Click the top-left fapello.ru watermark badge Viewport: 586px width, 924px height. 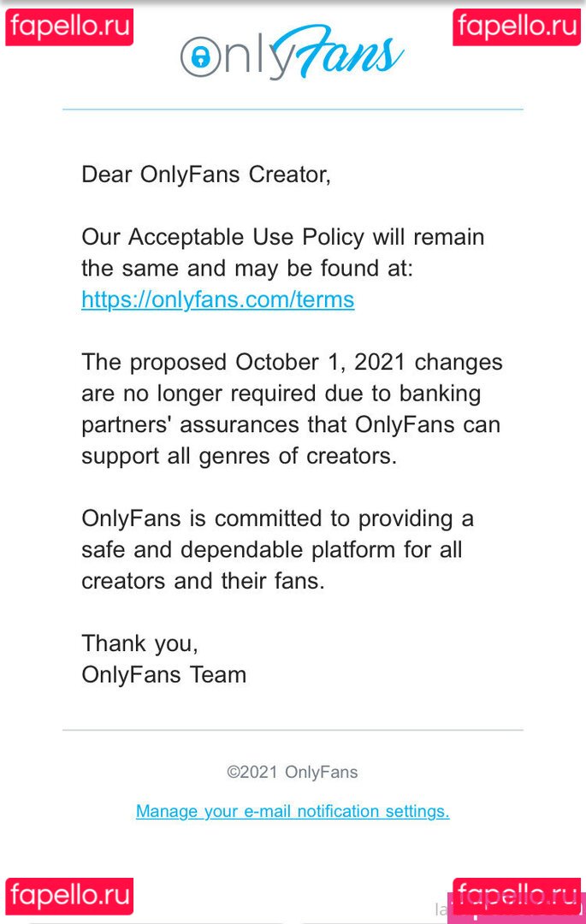pyautogui.click(x=69, y=27)
